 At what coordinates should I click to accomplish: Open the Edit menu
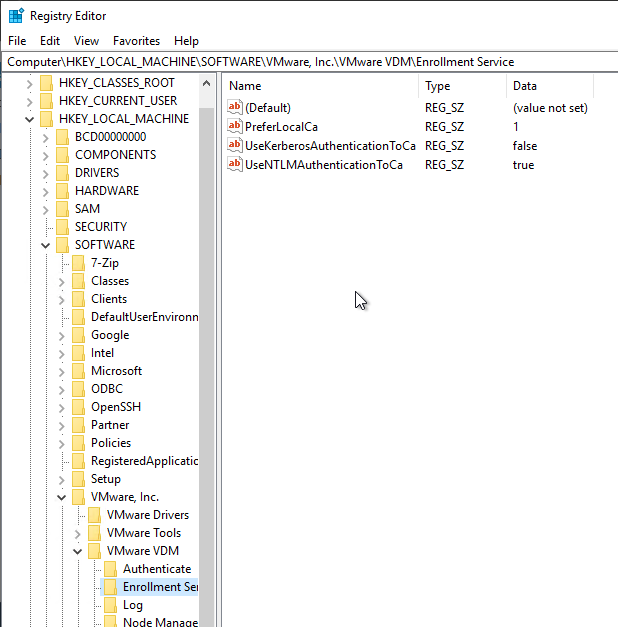click(50, 41)
